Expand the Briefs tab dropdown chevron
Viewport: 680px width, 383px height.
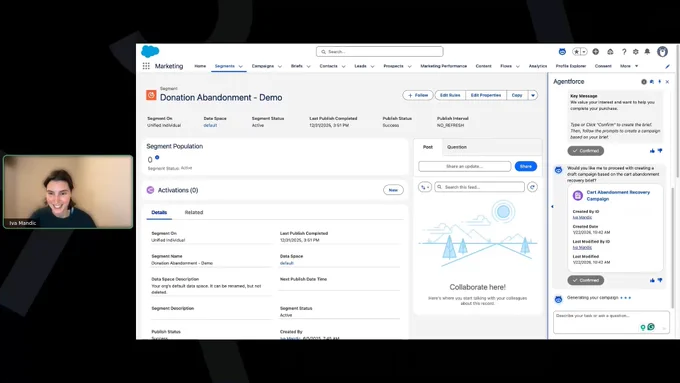pyautogui.click(x=308, y=66)
